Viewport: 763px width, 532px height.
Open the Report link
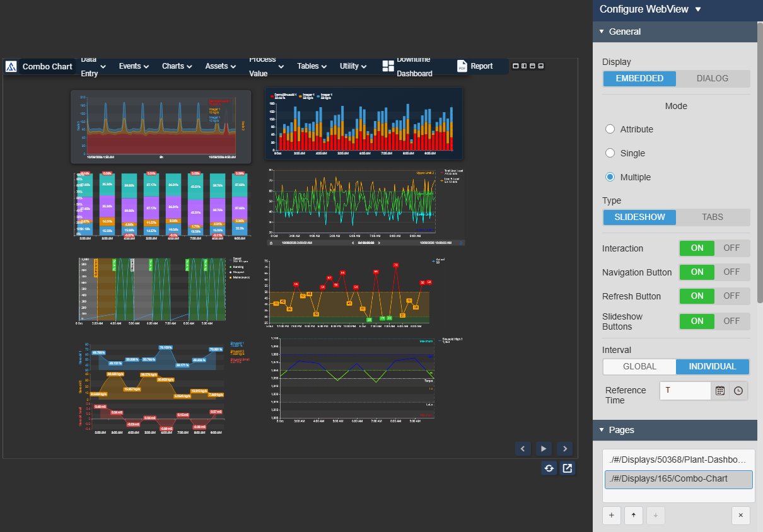point(482,66)
